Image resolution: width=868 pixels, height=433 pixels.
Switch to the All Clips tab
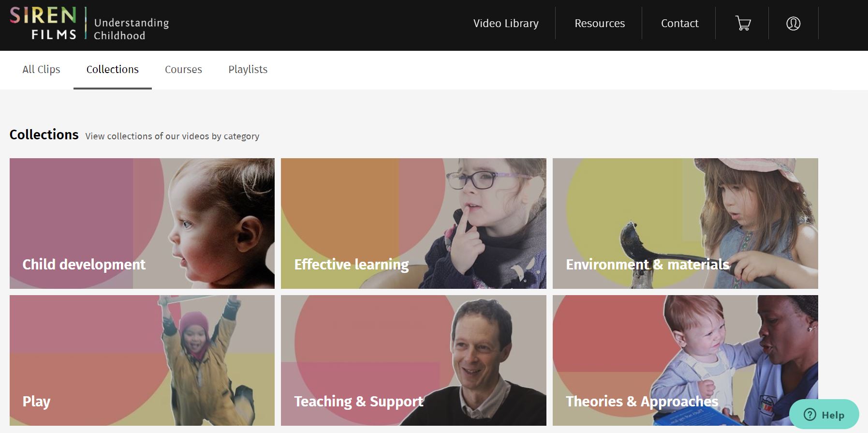tap(41, 69)
